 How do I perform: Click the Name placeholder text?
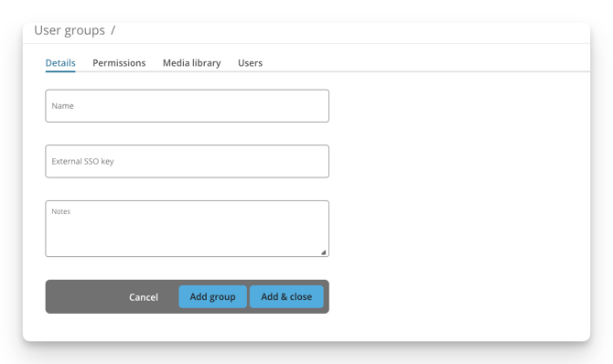(62, 106)
